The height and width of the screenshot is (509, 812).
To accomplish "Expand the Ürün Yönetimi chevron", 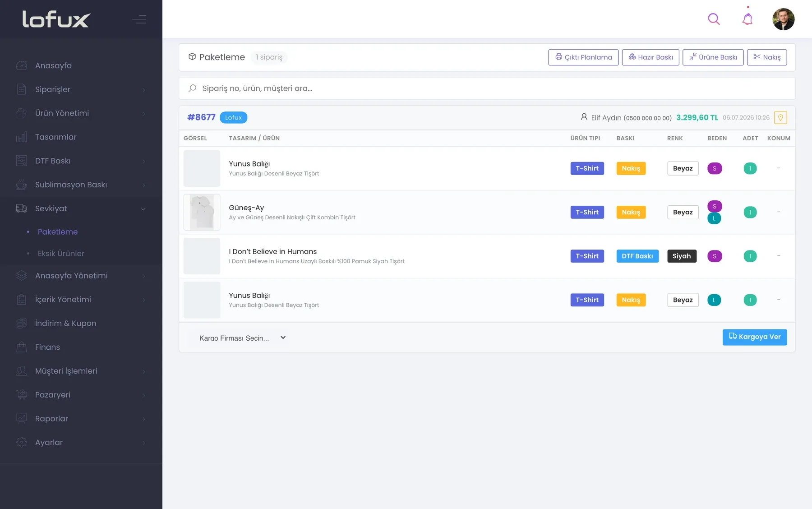I will pos(144,114).
